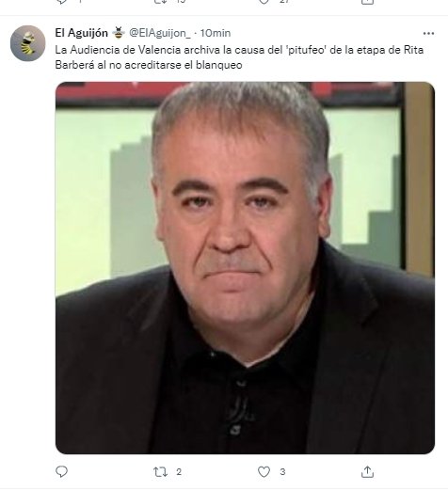The width and height of the screenshot is (448, 491).
Task: Reply to the El Aguijón tweet
Action: pos(61,471)
